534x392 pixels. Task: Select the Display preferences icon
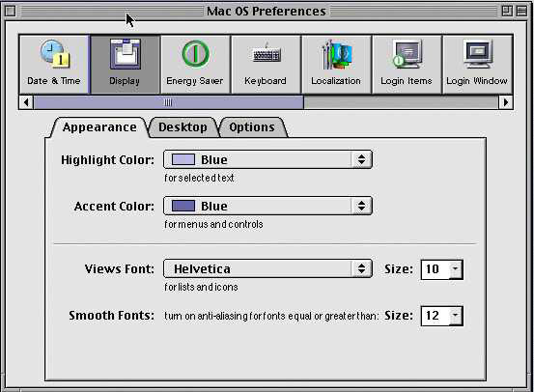point(125,64)
